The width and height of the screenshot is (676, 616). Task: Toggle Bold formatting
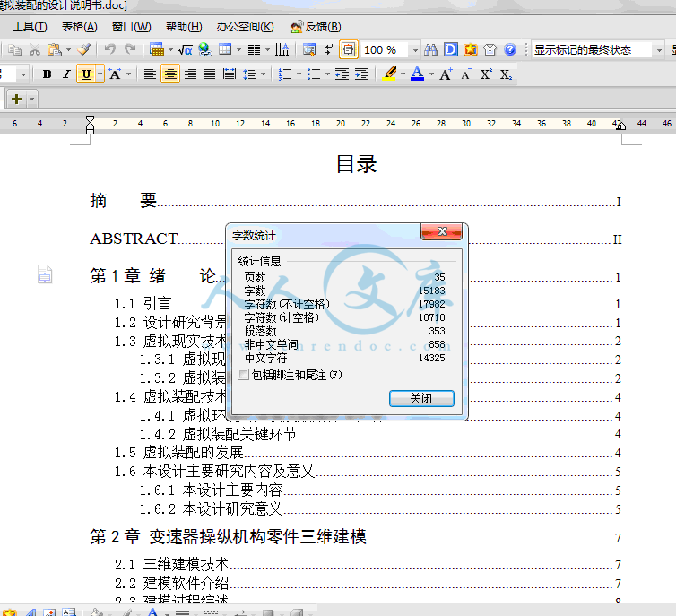[47, 74]
